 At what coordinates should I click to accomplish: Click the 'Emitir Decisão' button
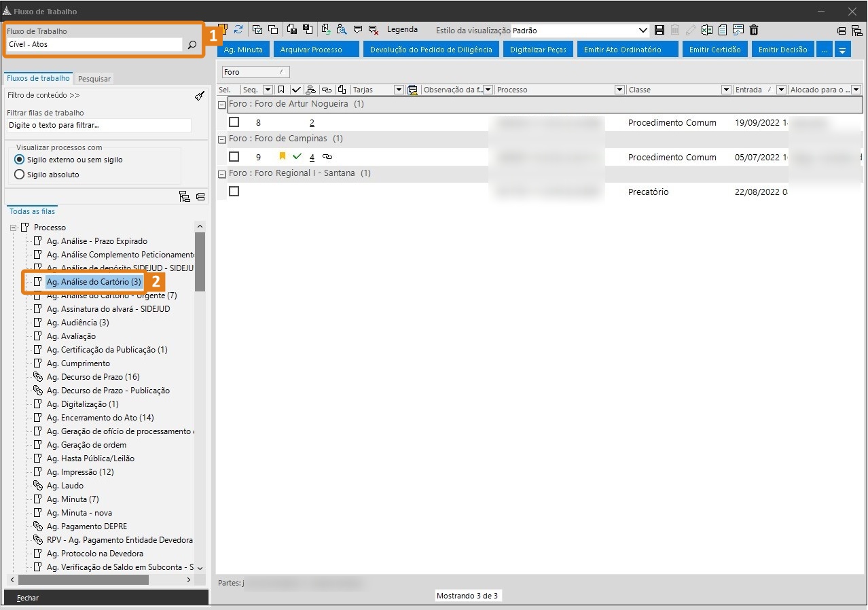point(783,50)
